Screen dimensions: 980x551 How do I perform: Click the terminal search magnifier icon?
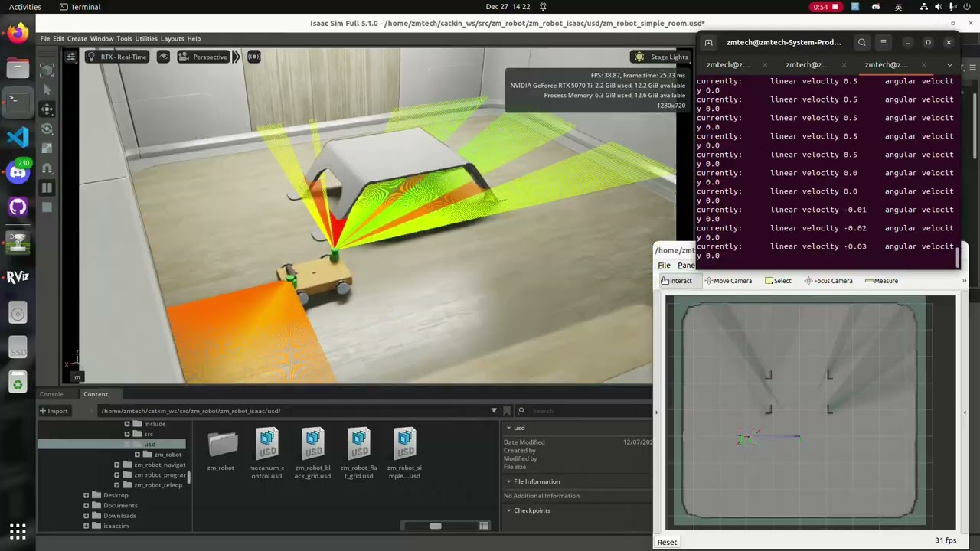coord(862,43)
